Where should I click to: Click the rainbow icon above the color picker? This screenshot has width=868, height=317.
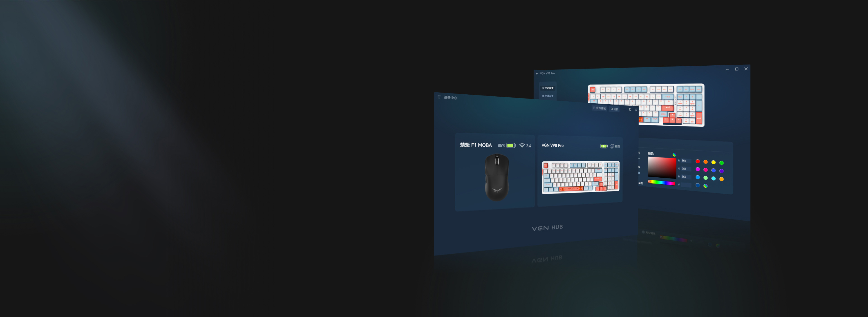[x=674, y=155]
